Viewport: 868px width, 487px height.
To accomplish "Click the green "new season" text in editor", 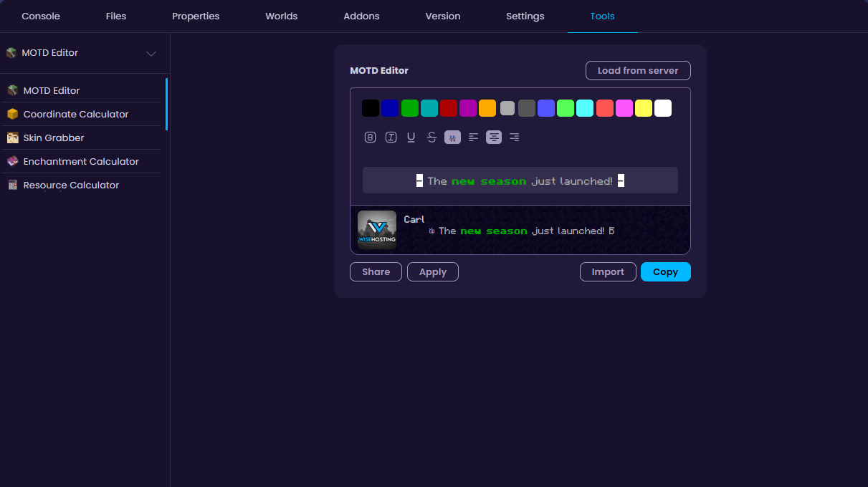I will tap(489, 181).
